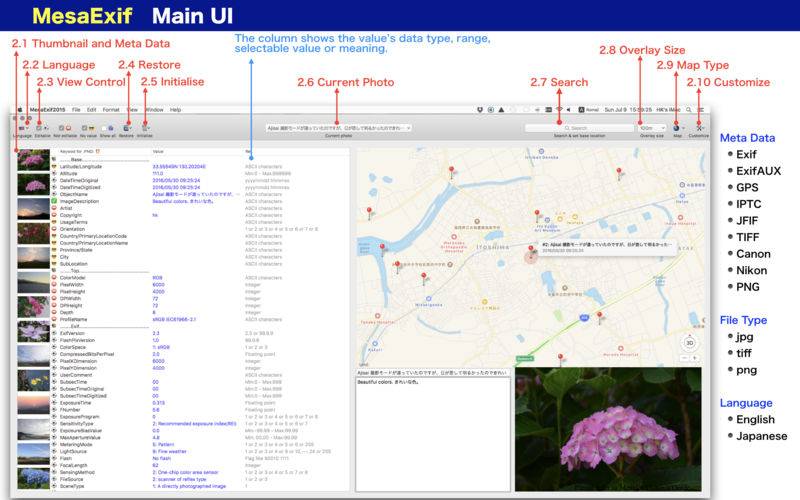The height and width of the screenshot is (500, 800).
Task: Click the map zoom in plus button
Action: coord(694,358)
